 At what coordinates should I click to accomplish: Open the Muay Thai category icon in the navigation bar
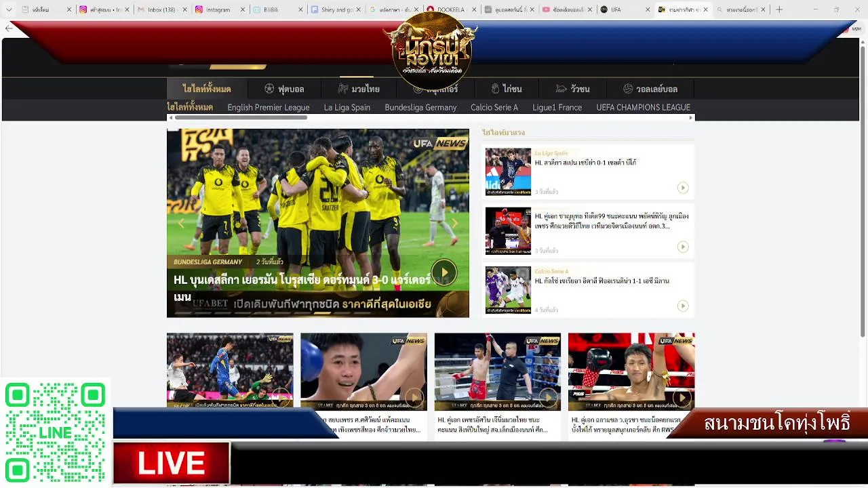[x=343, y=89]
